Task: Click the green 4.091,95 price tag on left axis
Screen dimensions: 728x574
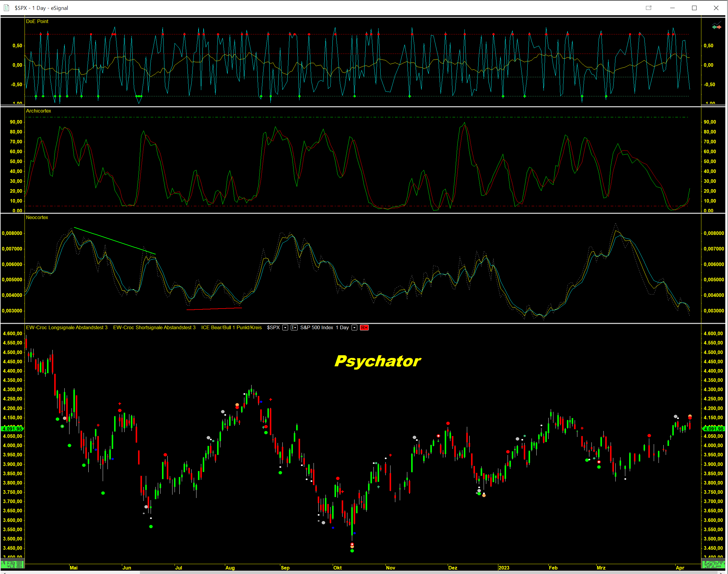Action: pyautogui.click(x=13, y=429)
